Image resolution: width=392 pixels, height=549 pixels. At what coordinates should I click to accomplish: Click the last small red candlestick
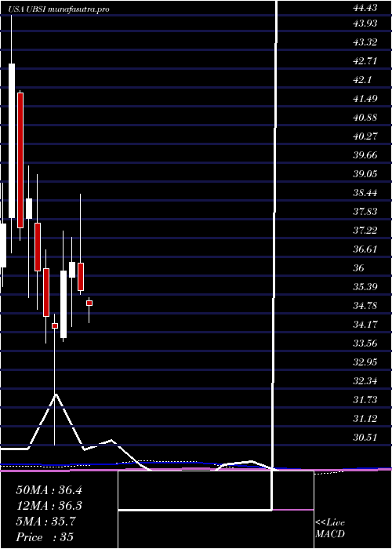(89, 304)
